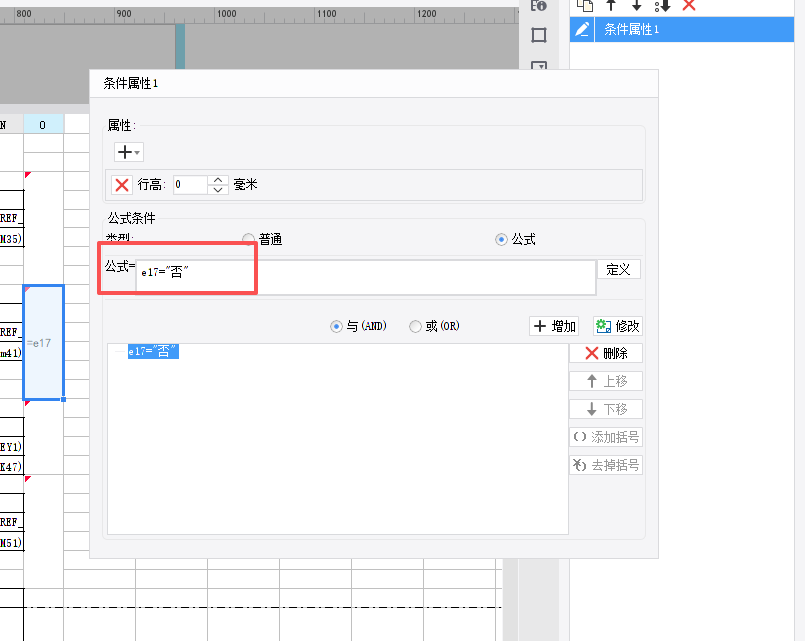Choose the 或(OR) radio option
Viewport: 805px width, 641px height.
(x=415, y=326)
